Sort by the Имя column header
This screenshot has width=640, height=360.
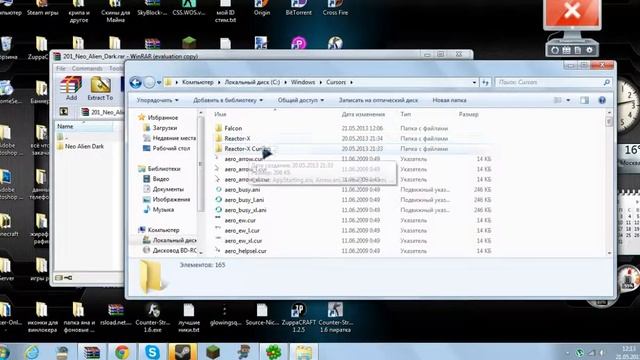(x=220, y=114)
